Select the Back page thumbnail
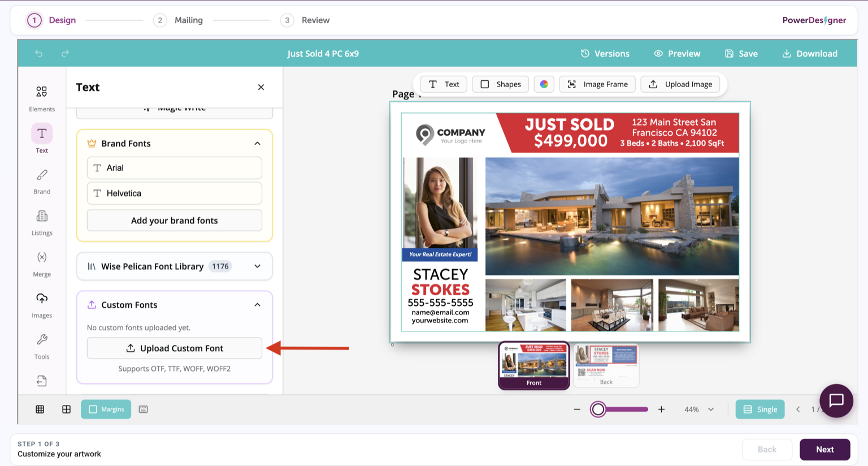This screenshot has height=466, width=868. pos(606,365)
